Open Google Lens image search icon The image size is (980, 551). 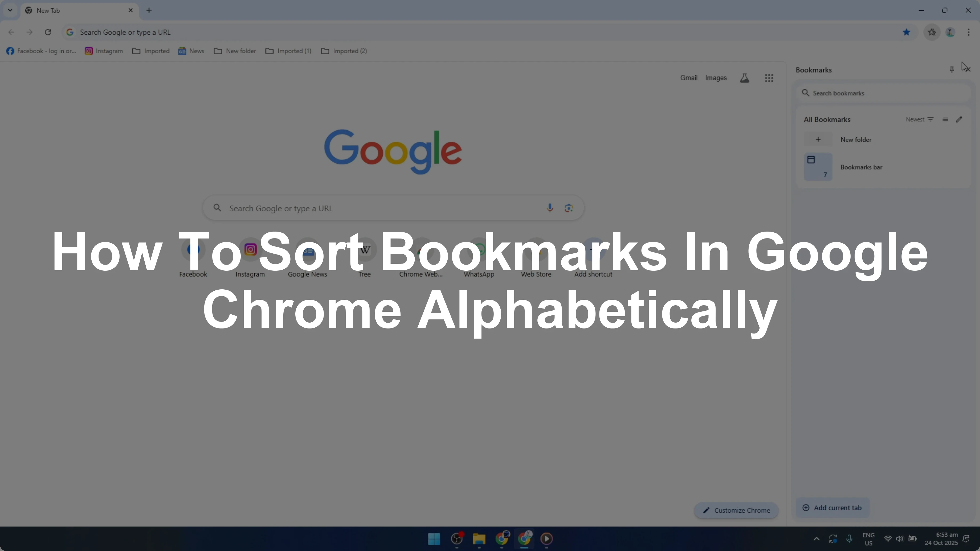click(568, 208)
